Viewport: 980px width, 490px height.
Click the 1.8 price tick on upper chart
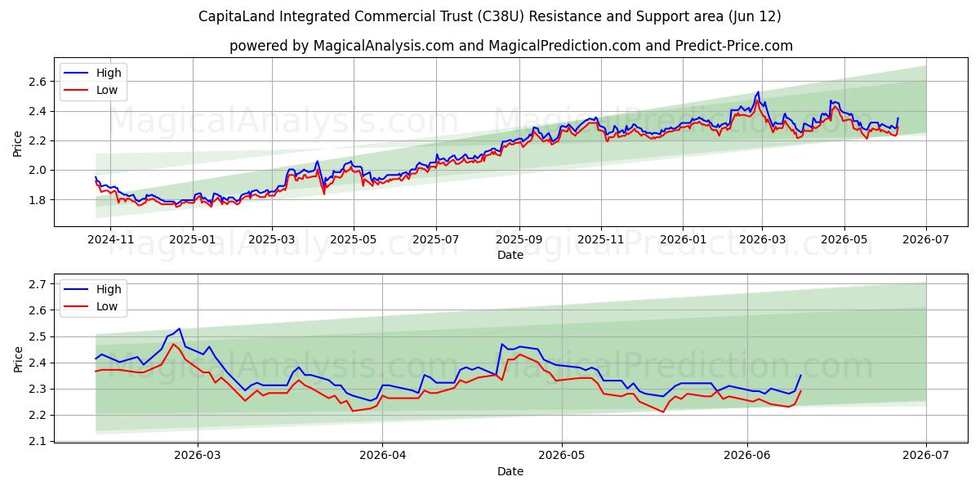pyautogui.click(x=38, y=200)
